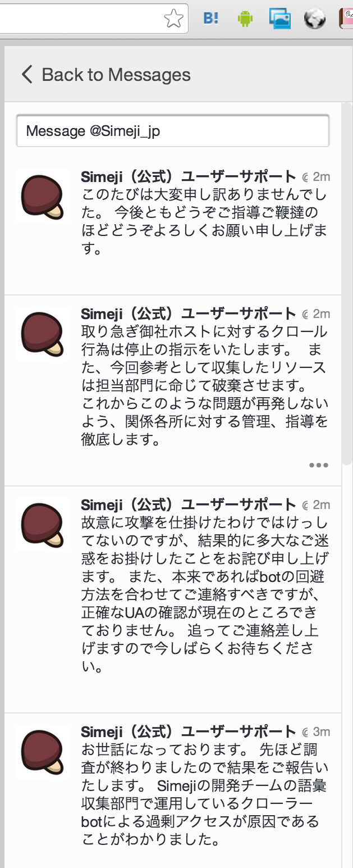Open the blue image/screenshot extension
The image size is (353, 868).
pyautogui.click(x=279, y=19)
